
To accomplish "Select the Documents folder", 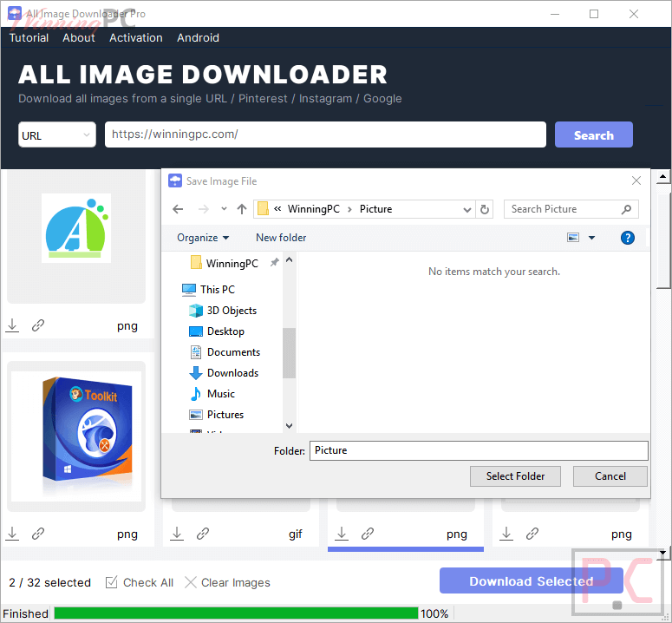I will 225,352.
